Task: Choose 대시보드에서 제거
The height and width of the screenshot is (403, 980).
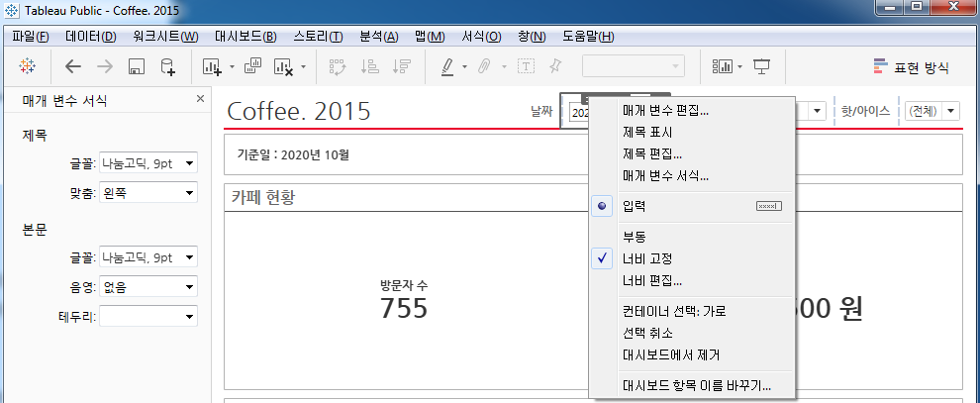Action: pyautogui.click(x=692, y=354)
